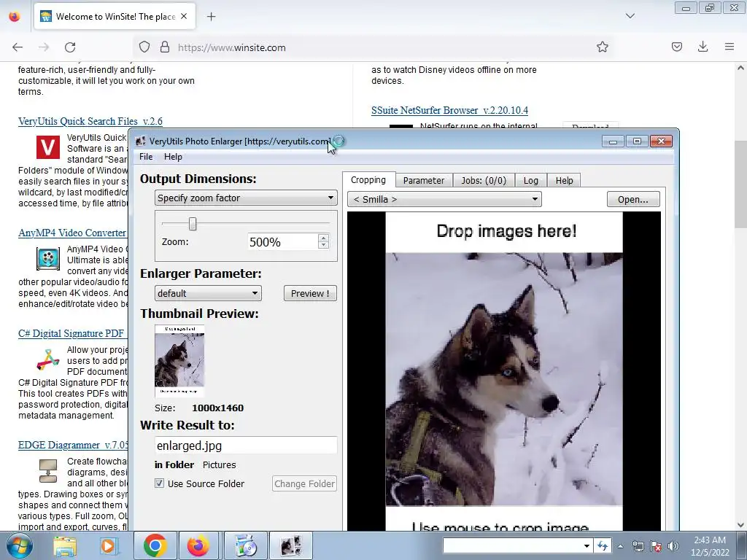
Task: Click the Photo Enlarger title bar icon
Action: (x=141, y=141)
